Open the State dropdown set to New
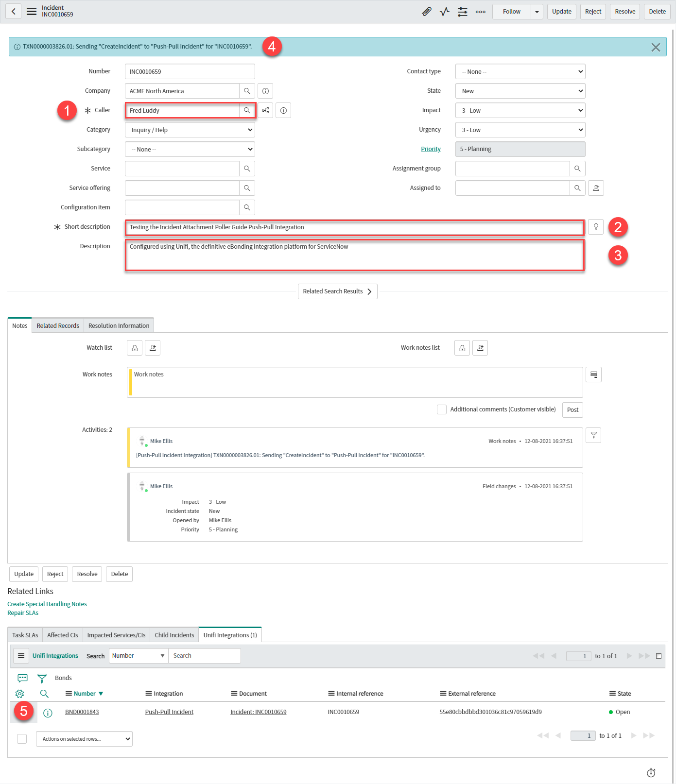 click(x=520, y=91)
